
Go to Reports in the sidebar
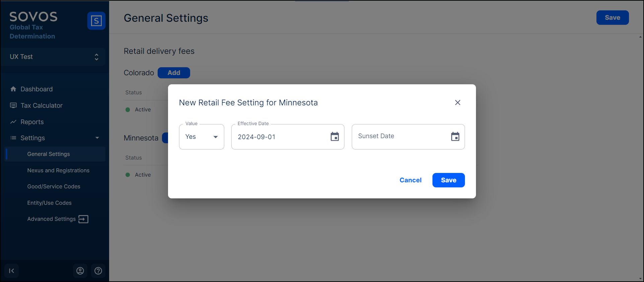(x=32, y=122)
